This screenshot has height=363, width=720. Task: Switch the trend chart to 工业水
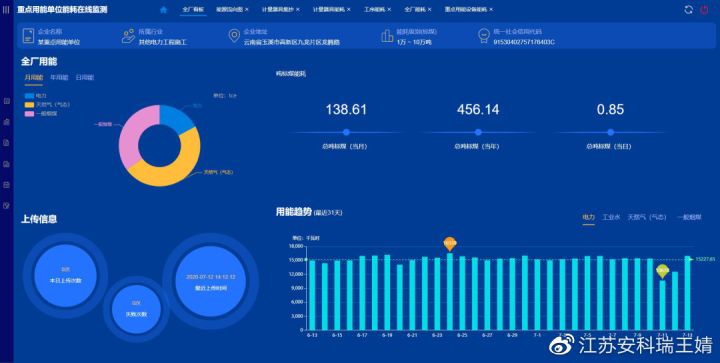[611, 217]
